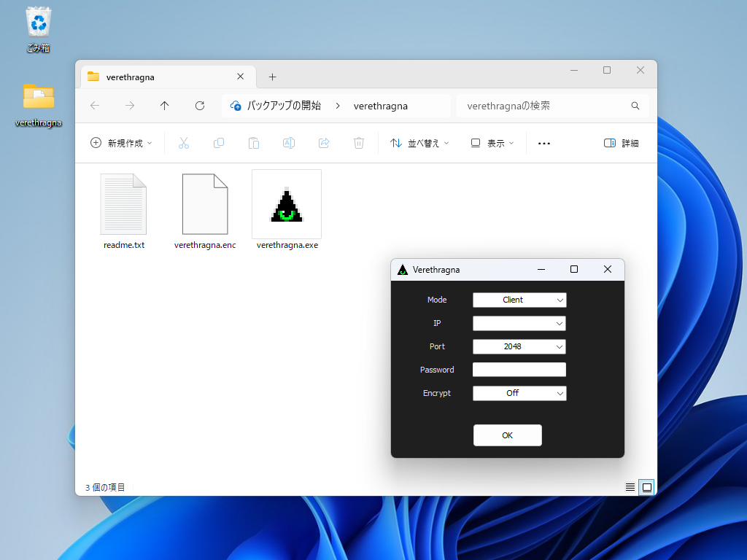The image size is (747, 560).
Task: Refresh the verethragna folder view
Action: [199, 105]
